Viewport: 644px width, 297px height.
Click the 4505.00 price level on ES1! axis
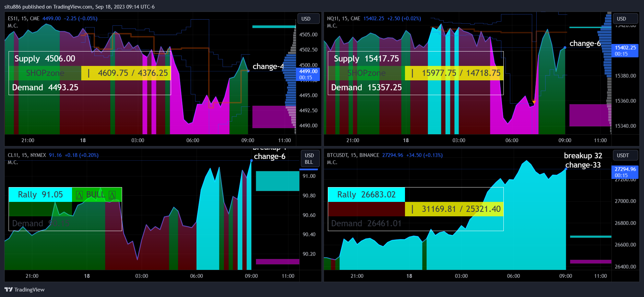tap(308, 34)
